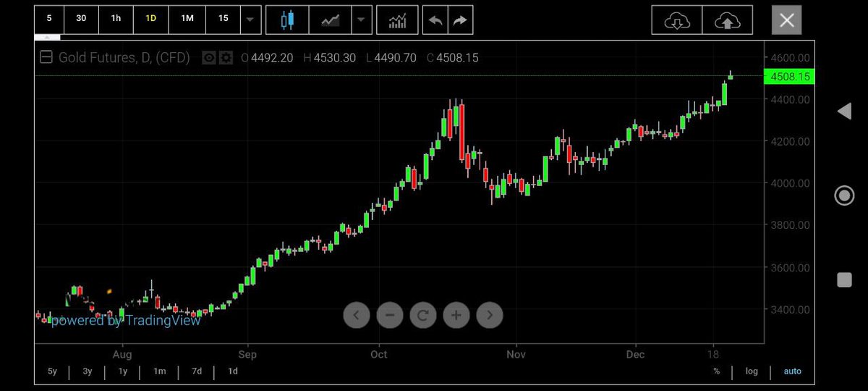Zoom in chart with plus button
This screenshot has width=868, height=391.
click(x=456, y=314)
